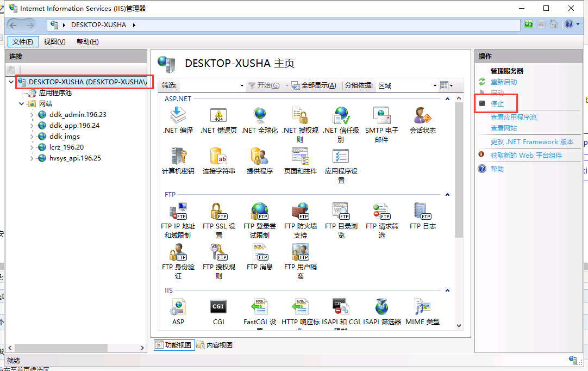The image size is (588, 371).
Task: Open the 计算机密钥 icon
Action: [178, 156]
